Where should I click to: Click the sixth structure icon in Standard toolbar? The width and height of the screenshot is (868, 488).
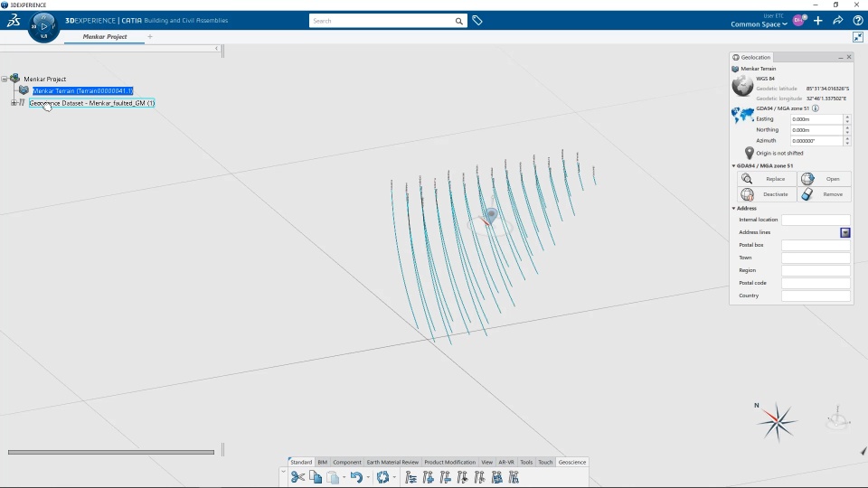click(x=496, y=477)
